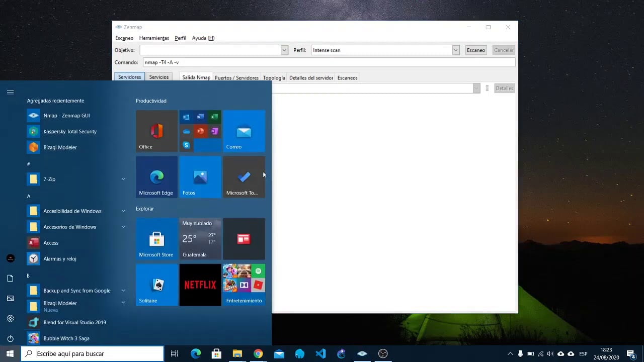
Task: Open the Perfil dropdown in Zenmap
Action: (455, 50)
